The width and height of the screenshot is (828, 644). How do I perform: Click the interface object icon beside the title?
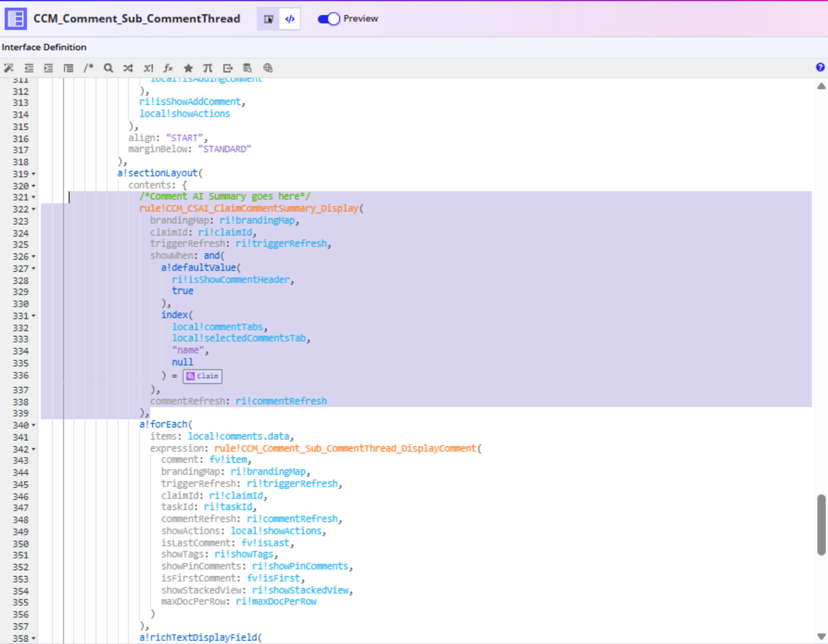click(x=16, y=19)
